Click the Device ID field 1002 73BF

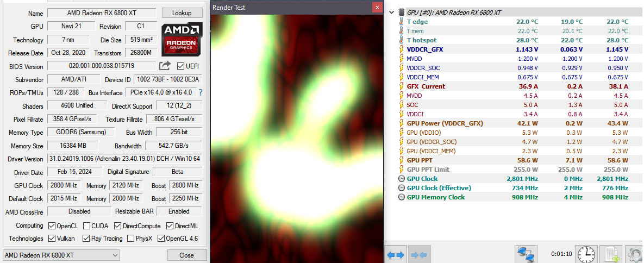(x=168, y=79)
